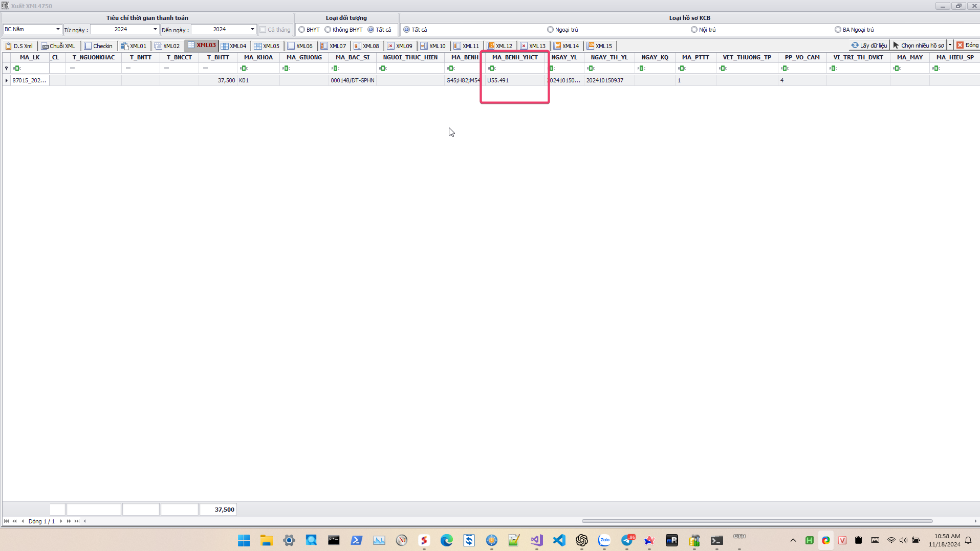This screenshot has height=551, width=980.
Task: Click the XML09 tab icon
Action: tap(391, 46)
